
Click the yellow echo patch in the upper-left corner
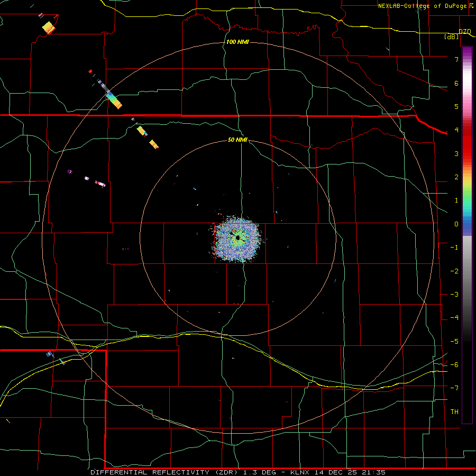(49, 28)
